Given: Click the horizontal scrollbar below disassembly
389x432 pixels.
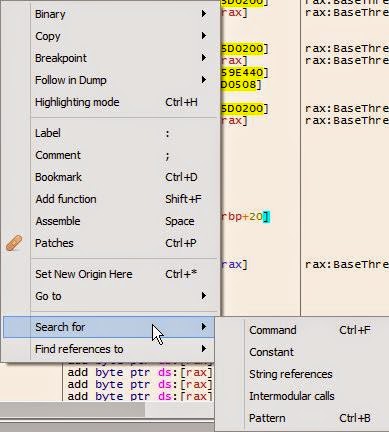Looking at the screenshot, I should click(x=107, y=410).
